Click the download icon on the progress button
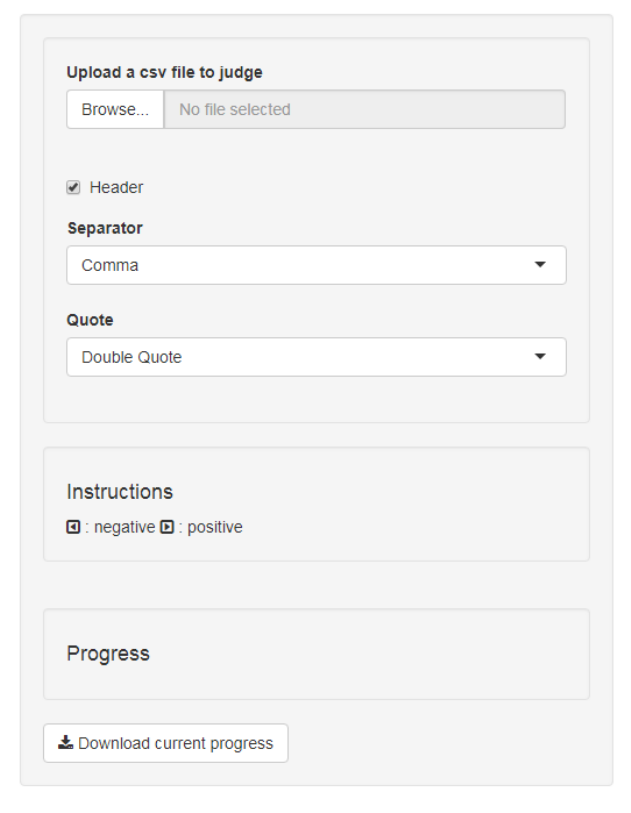 [66, 743]
